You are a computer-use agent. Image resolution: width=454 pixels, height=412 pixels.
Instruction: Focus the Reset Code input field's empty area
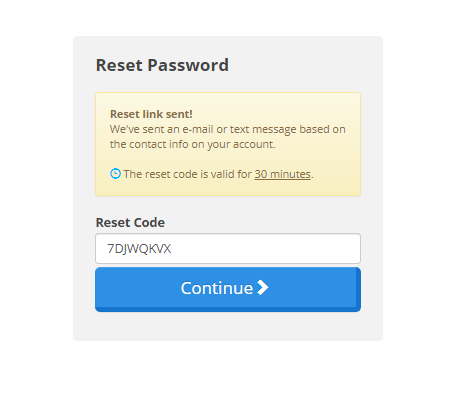tap(265, 249)
